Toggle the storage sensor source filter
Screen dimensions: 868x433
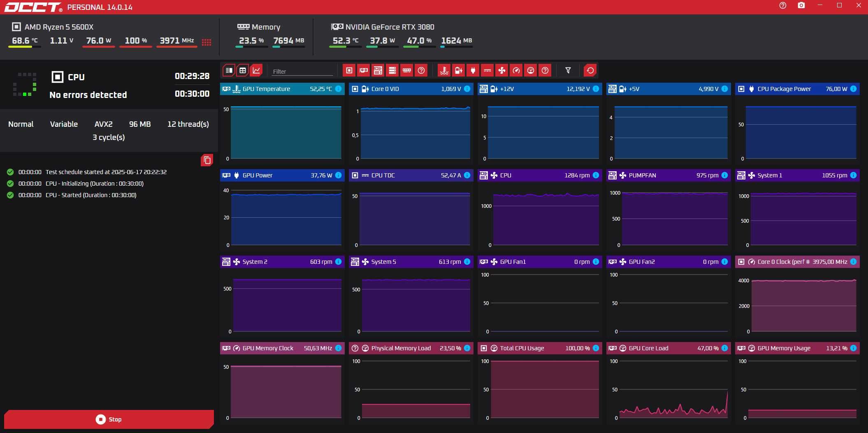click(392, 70)
